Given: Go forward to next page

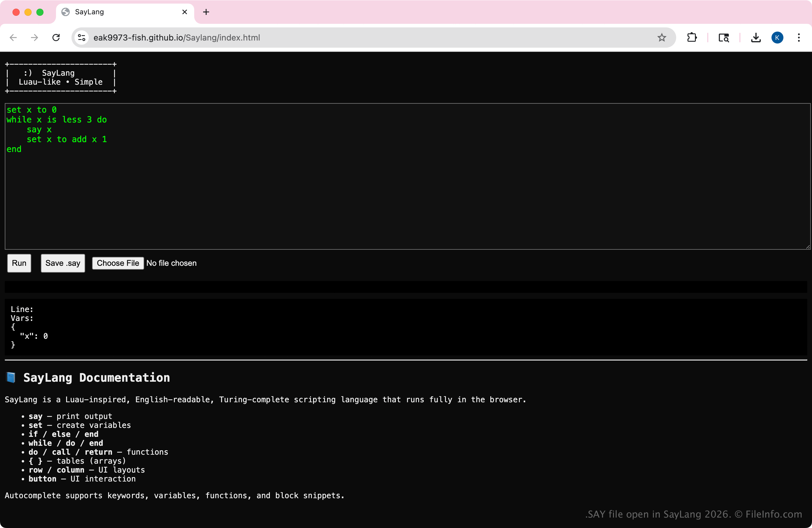Looking at the screenshot, I should 35,38.
